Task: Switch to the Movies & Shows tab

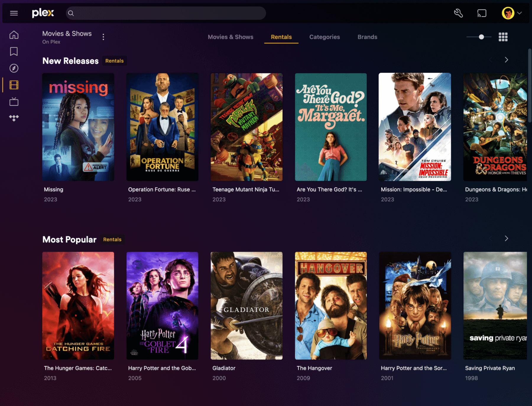Action: [231, 37]
